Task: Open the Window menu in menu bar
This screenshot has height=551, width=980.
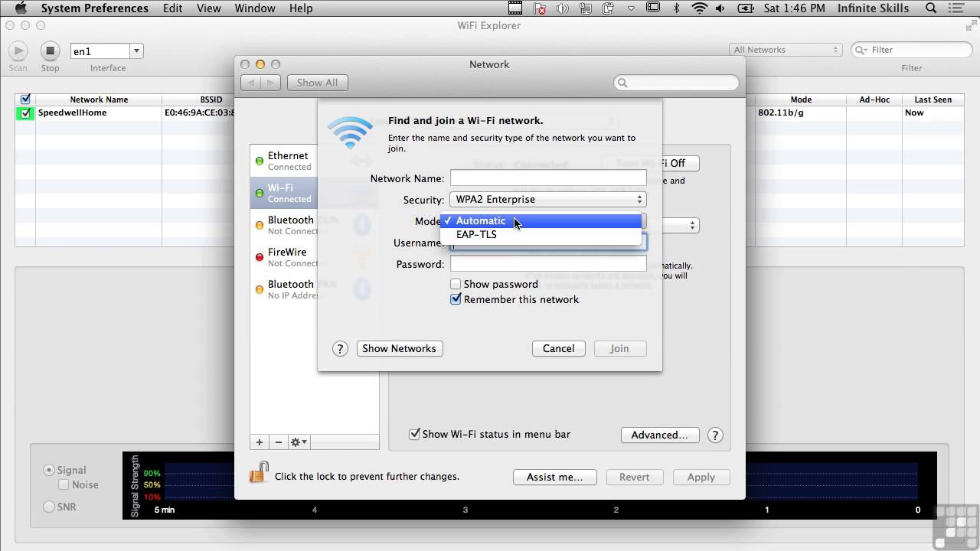Action: click(254, 8)
